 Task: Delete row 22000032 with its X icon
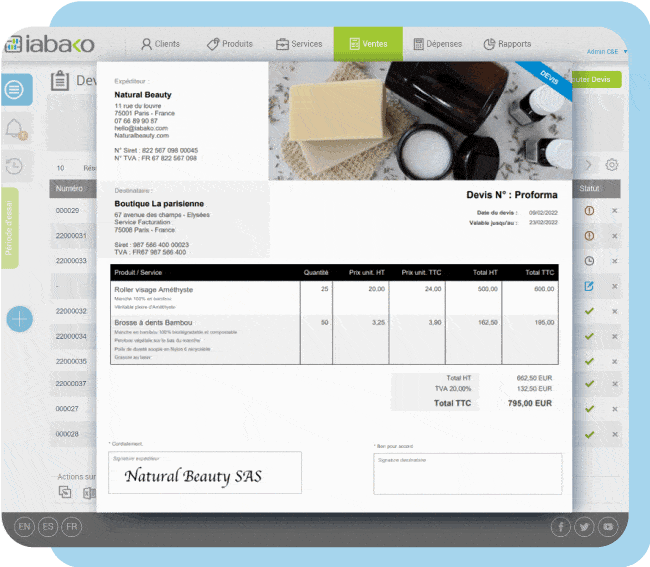615,311
